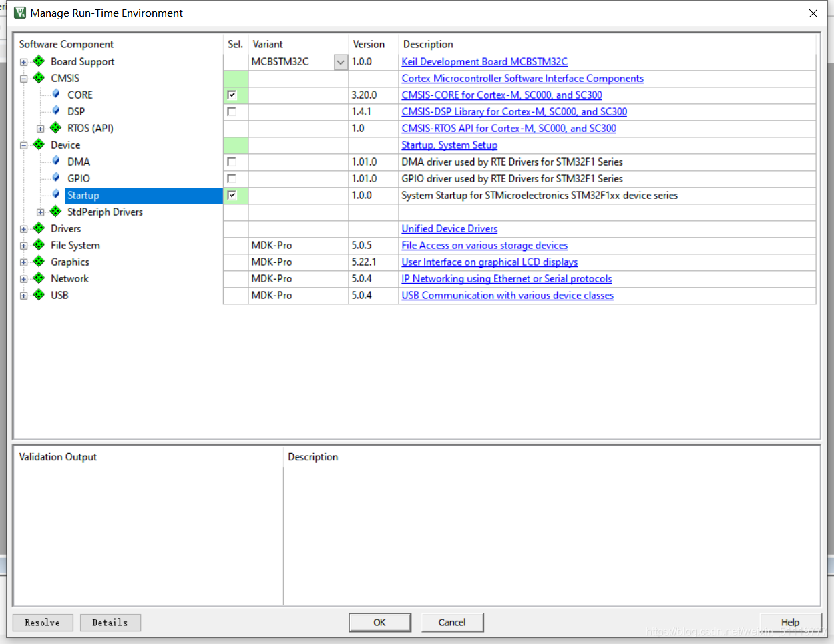Click the Graphics green diamond icon

pos(39,262)
